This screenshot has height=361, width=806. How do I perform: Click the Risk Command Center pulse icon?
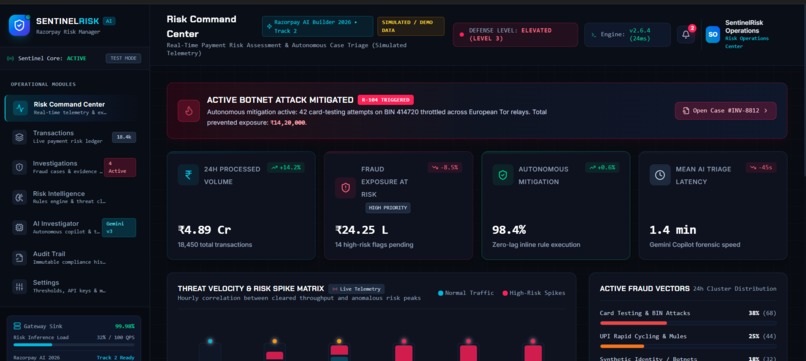click(20, 108)
